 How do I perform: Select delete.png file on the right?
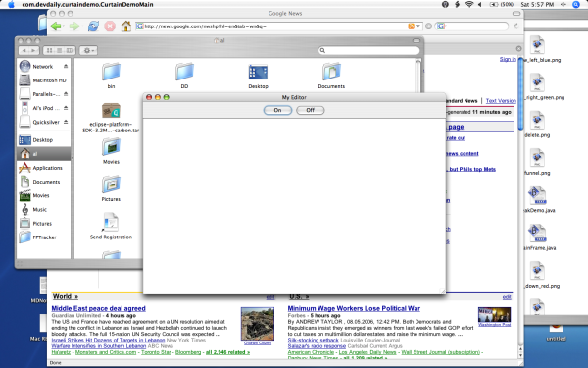537,121
